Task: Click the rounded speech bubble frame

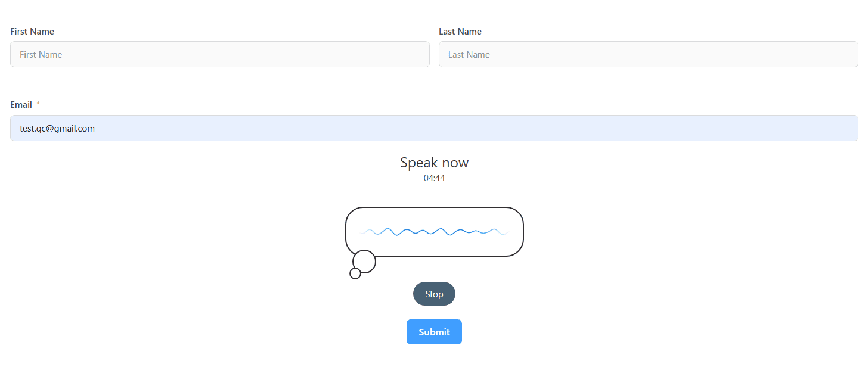Action: click(435, 232)
